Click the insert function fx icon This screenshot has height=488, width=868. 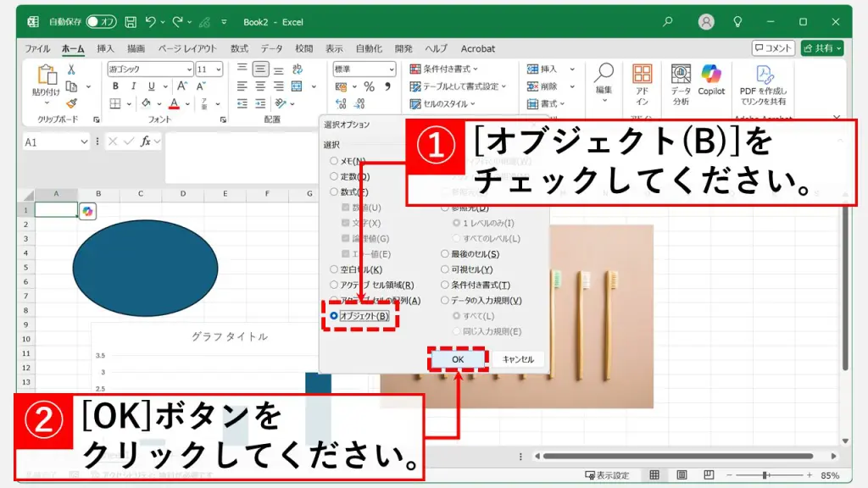point(146,141)
